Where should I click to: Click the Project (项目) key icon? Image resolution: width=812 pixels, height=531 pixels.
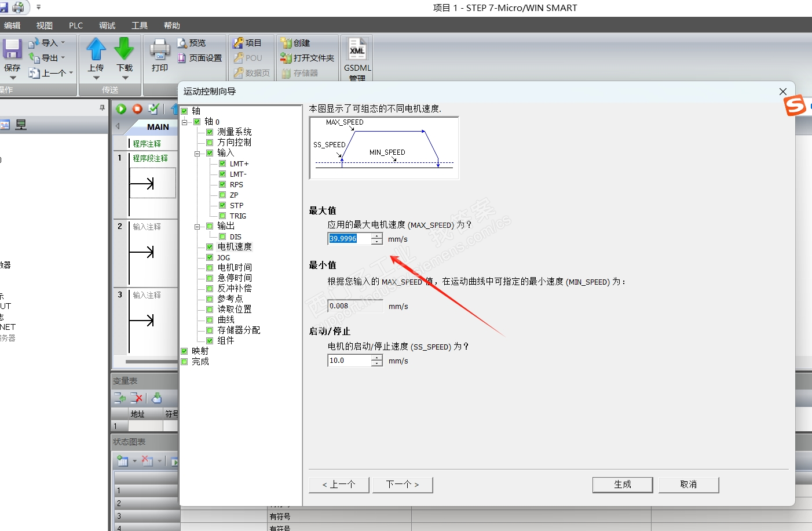click(x=238, y=43)
